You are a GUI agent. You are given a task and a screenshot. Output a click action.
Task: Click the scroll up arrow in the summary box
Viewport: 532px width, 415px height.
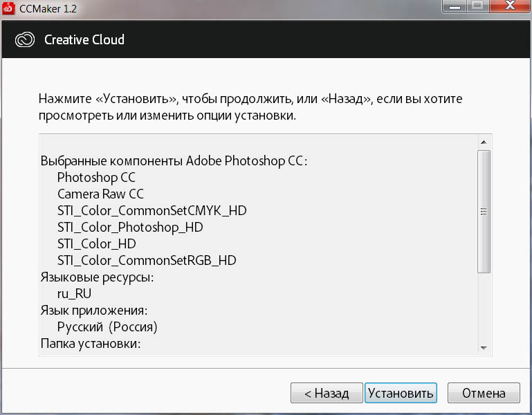click(x=484, y=142)
